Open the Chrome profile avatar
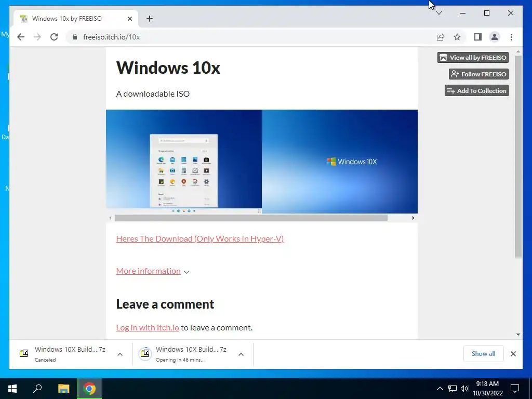This screenshot has height=399, width=532. (x=495, y=37)
